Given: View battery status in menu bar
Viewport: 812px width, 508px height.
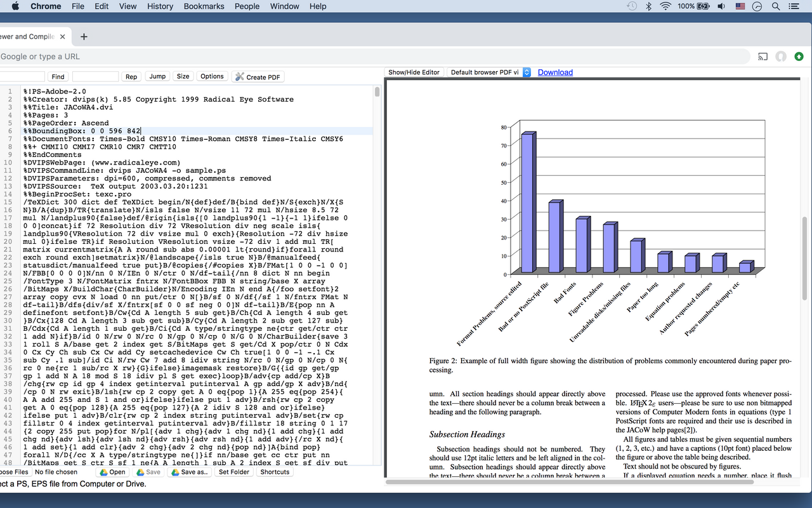Looking at the screenshot, I should (693, 6).
